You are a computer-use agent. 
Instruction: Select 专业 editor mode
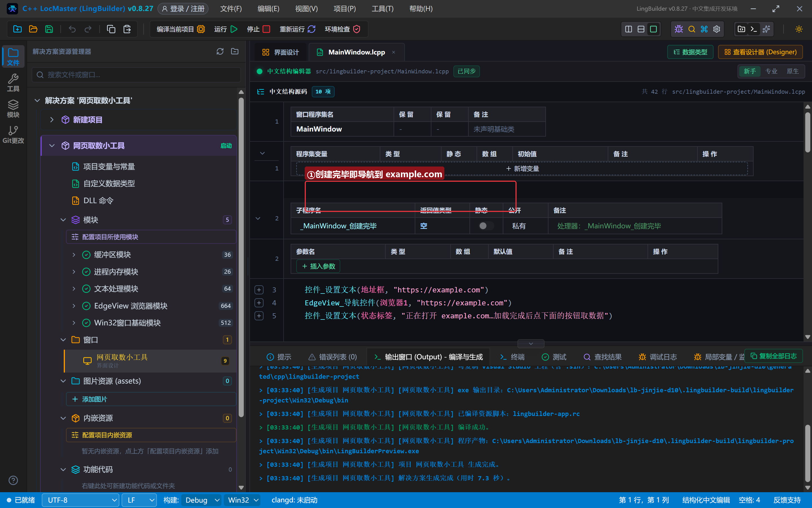click(771, 71)
